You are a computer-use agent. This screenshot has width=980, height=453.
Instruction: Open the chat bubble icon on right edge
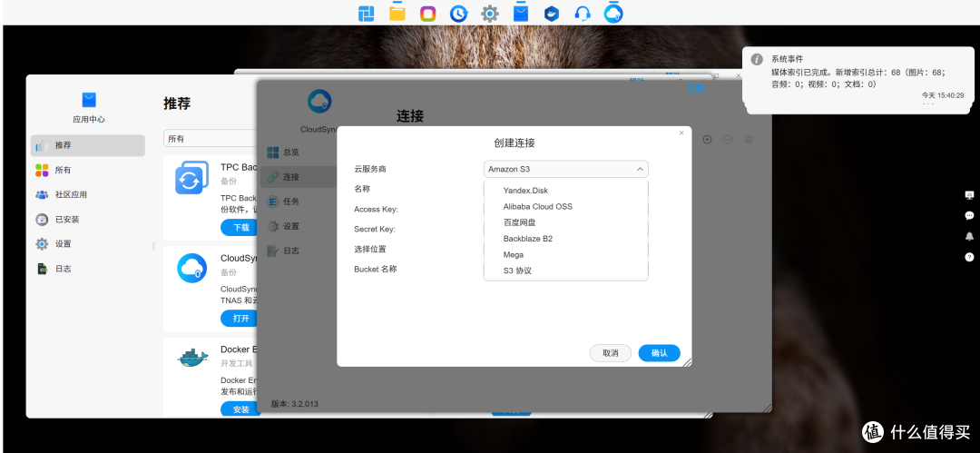coord(969,216)
